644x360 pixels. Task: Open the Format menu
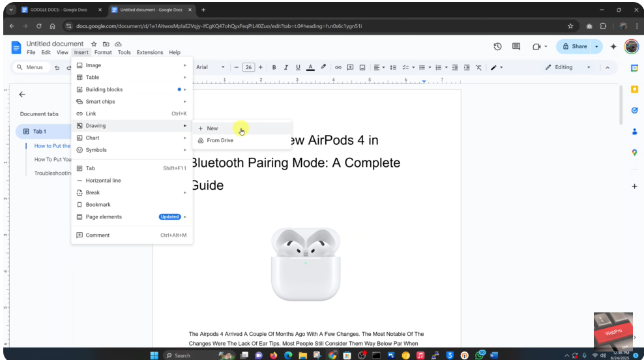(103, 53)
